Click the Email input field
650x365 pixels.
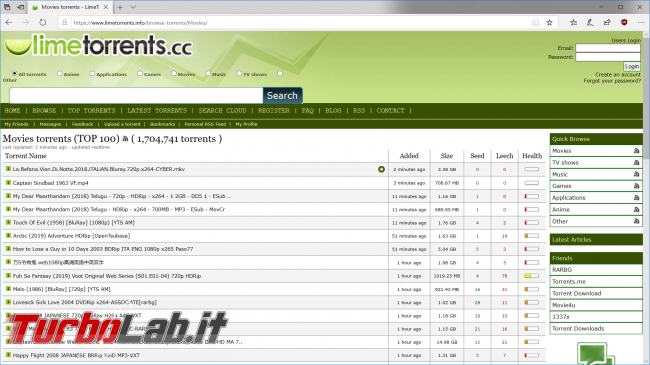608,48
